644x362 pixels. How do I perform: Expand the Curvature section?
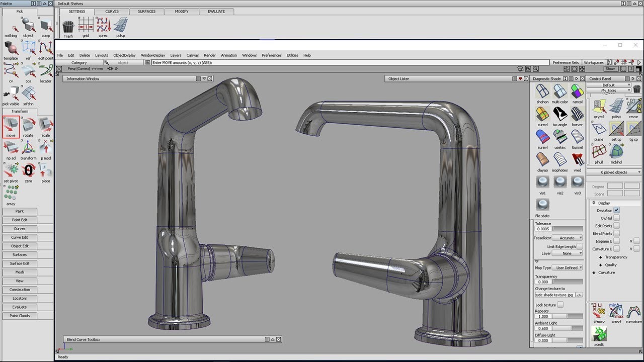point(594,273)
